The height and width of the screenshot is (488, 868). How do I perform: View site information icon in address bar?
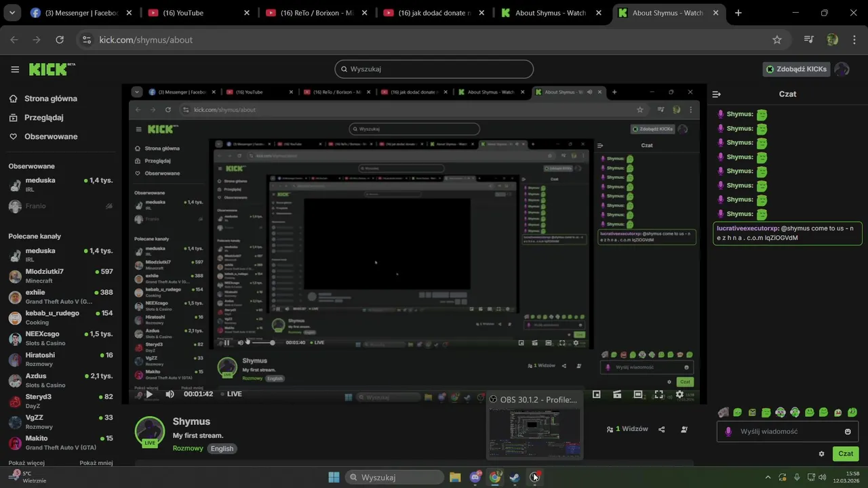tap(86, 40)
